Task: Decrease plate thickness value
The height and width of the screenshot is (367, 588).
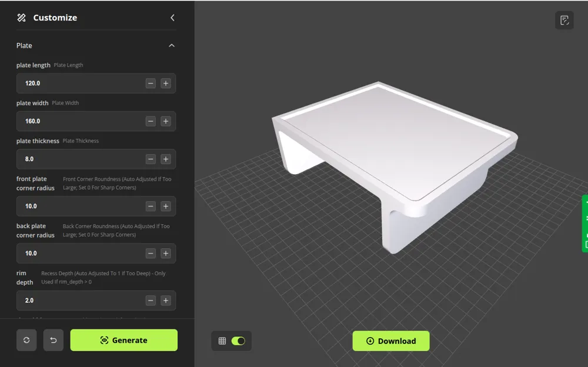Action: 151,159
